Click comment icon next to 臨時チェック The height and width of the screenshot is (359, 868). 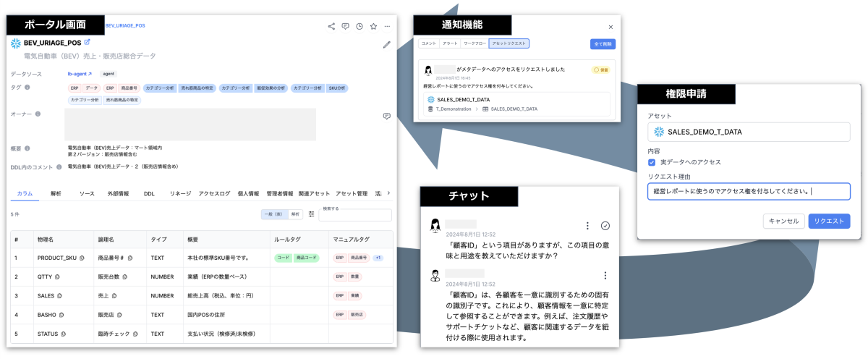click(136, 334)
